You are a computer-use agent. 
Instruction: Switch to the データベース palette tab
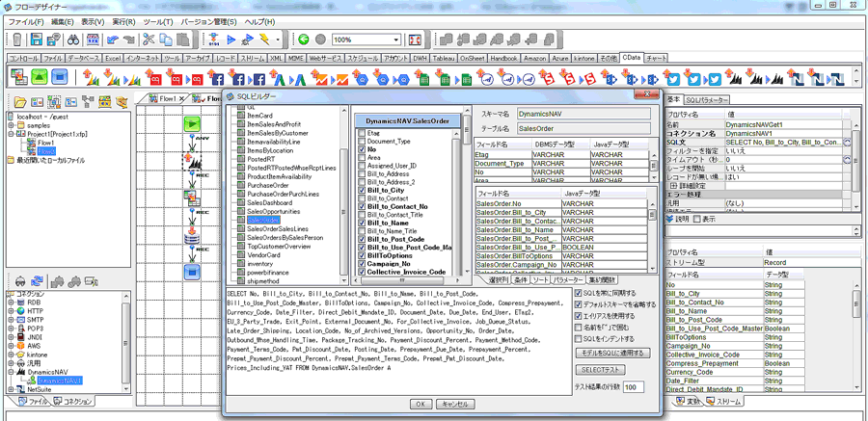tap(84, 58)
